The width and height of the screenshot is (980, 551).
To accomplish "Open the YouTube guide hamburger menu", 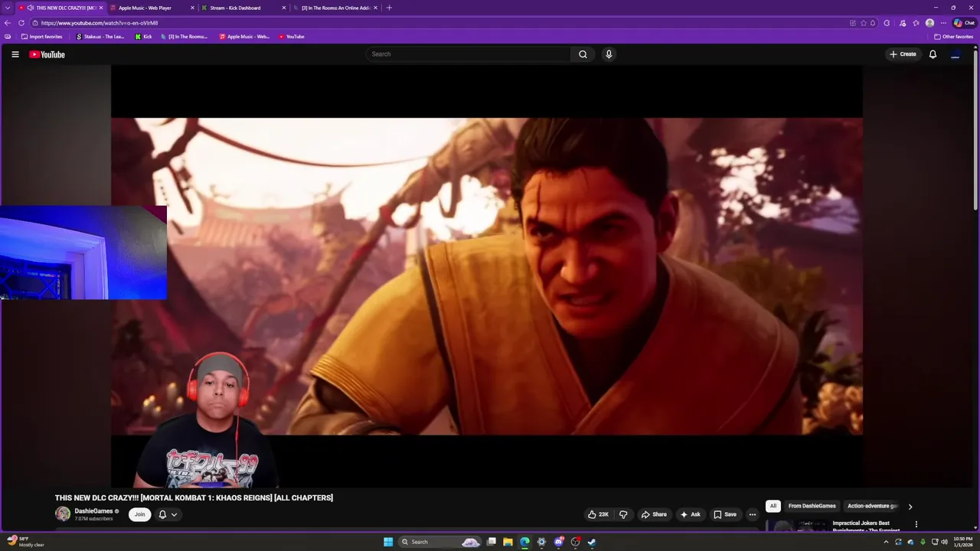I will coord(15,54).
